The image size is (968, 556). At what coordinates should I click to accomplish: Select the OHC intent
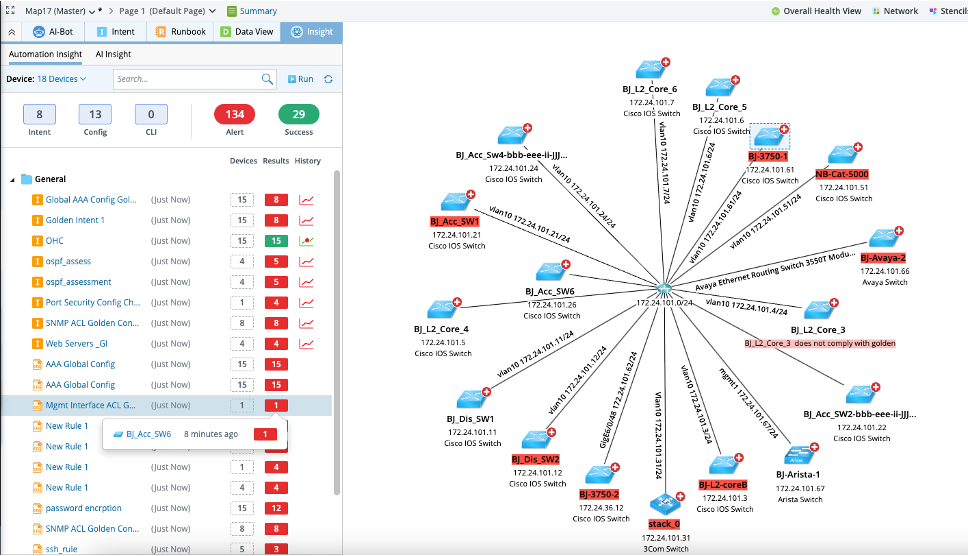click(54, 241)
